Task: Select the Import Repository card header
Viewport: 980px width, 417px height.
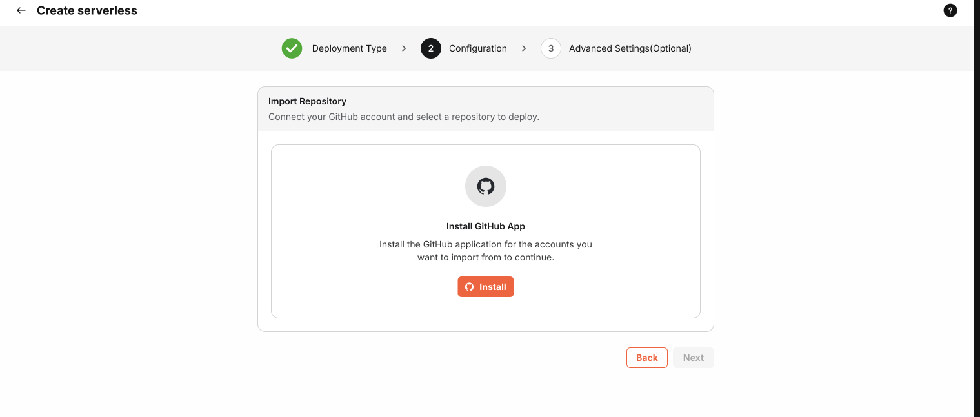Action: coord(307,101)
